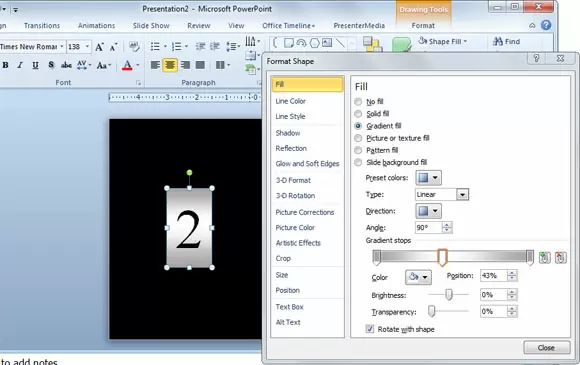Open font name dropdown
Viewport: 580px width, 365px height.
(62, 47)
